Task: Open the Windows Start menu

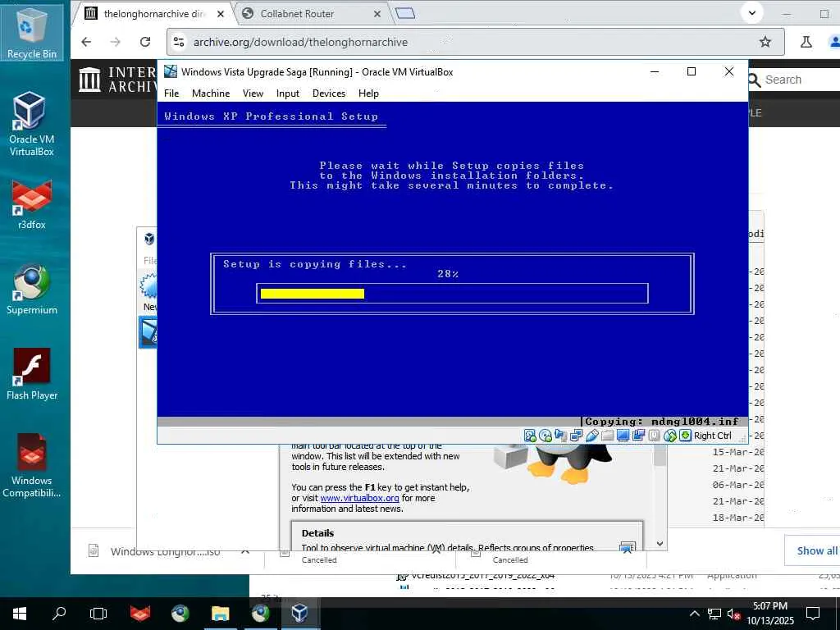Action: (20, 614)
